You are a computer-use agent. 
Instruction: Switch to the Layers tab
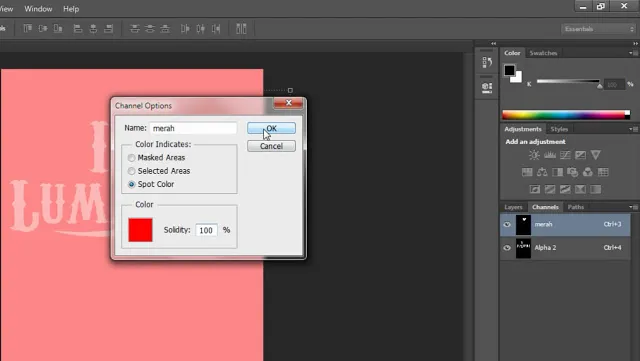click(513, 207)
